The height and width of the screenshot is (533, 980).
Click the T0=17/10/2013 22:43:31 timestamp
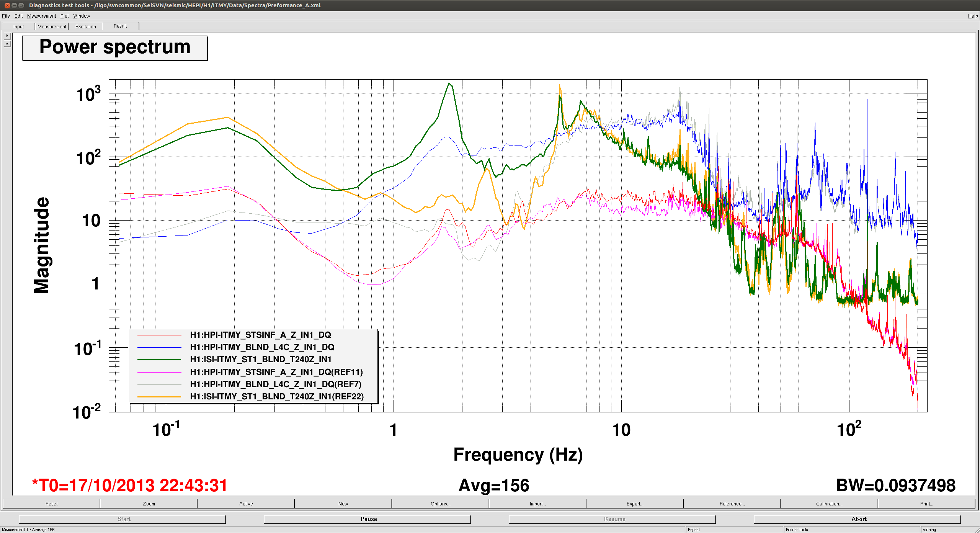tap(130, 485)
